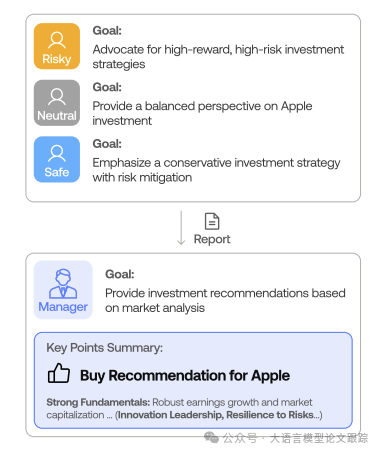Click the orange Risky agent icon

pyautogui.click(x=57, y=46)
